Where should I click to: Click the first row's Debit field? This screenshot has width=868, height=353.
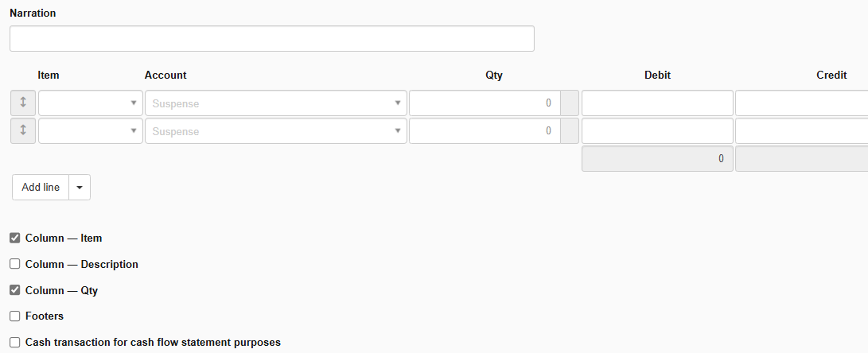pos(657,103)
